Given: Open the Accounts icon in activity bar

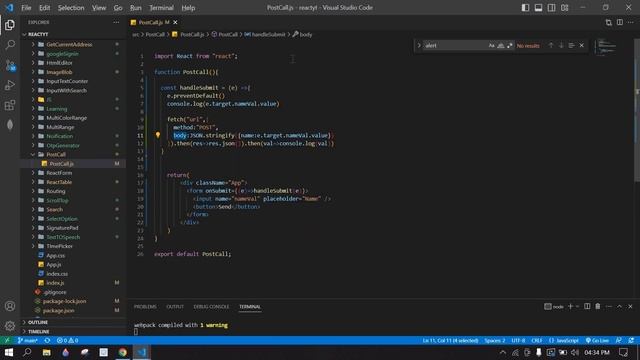Looking at the screenshot, I should pos(10,306).
